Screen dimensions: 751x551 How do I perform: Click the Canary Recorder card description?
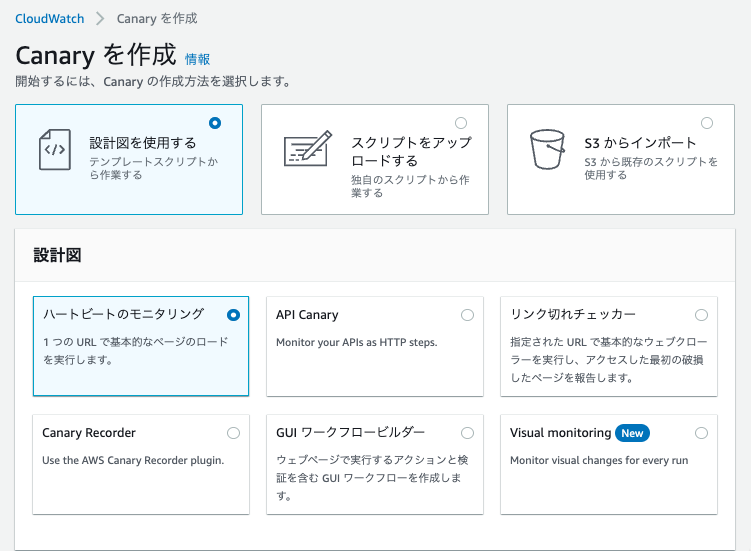click(133, 460)
